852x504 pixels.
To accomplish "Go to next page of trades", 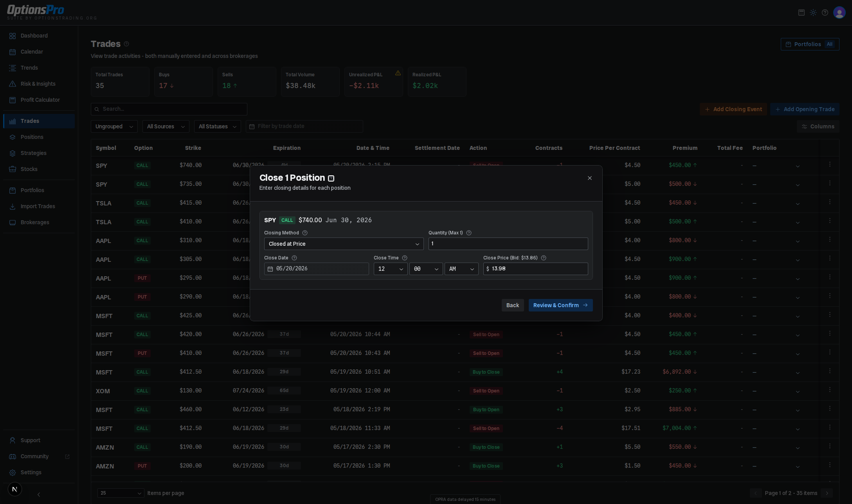I will pos(827,493).
